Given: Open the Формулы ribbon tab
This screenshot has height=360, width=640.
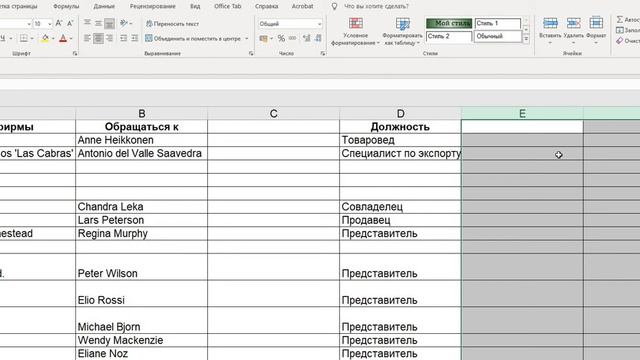Looking at the screenshot, I should click(66, 6).
